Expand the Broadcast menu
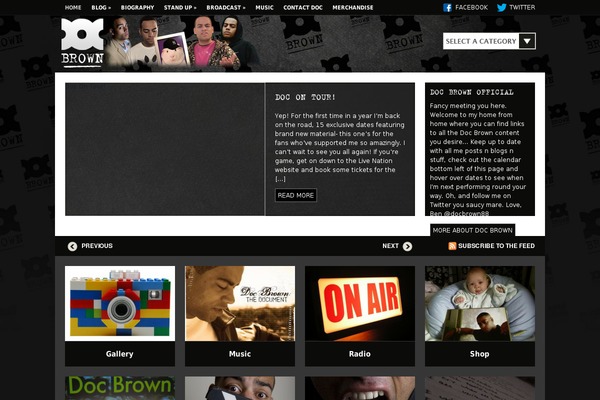This screenshot has width=600, height=400. click(x=226, y=7)
